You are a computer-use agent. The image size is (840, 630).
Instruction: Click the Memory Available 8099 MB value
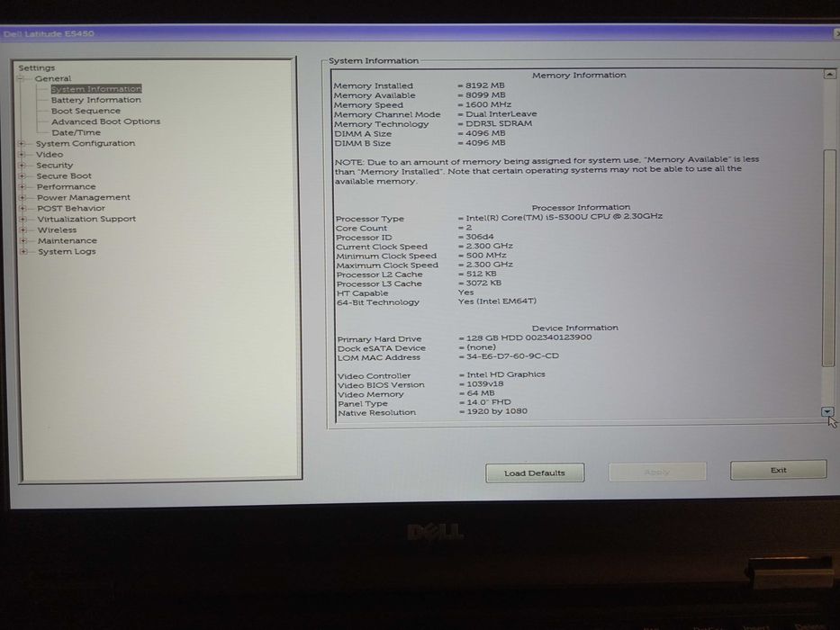click(x=484, y=94)
